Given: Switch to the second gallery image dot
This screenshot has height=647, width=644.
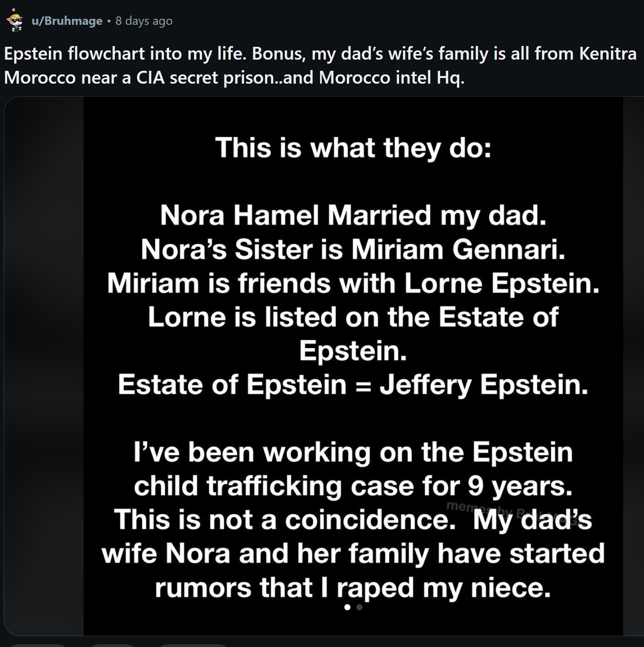Looking at the screenshot, I should pyautogui.click(x=359, y=607).
